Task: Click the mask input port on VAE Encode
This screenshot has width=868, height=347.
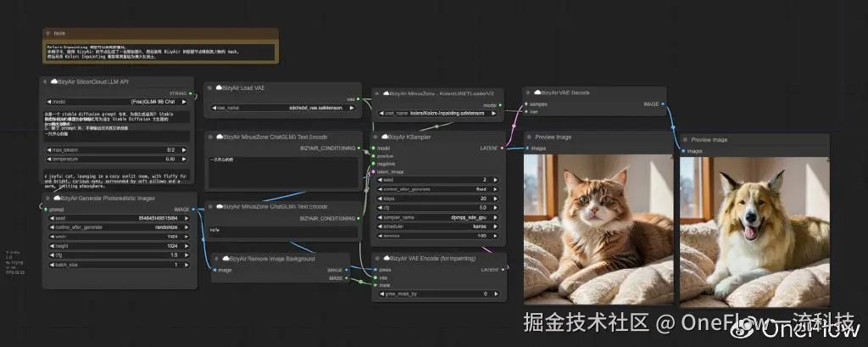Action: point(374,285)
